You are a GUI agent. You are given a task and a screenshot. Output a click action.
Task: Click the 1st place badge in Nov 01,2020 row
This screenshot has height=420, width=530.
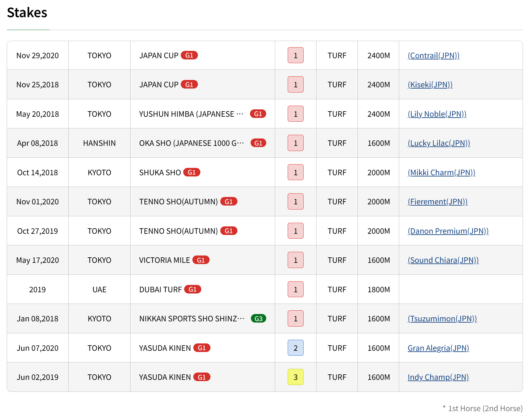click(296, 201)
